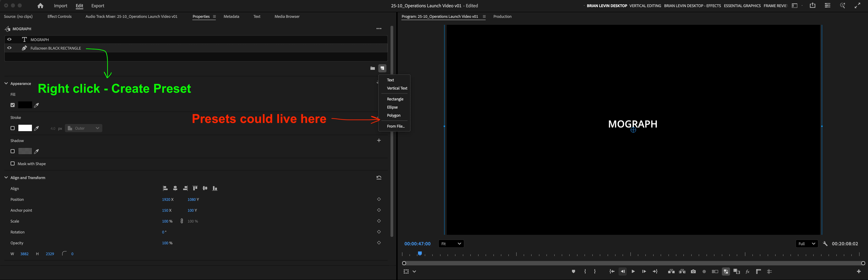Open the Full playback resolution dropdown
The height and width of the screenshot is (280, 868).
pos(806,244)
